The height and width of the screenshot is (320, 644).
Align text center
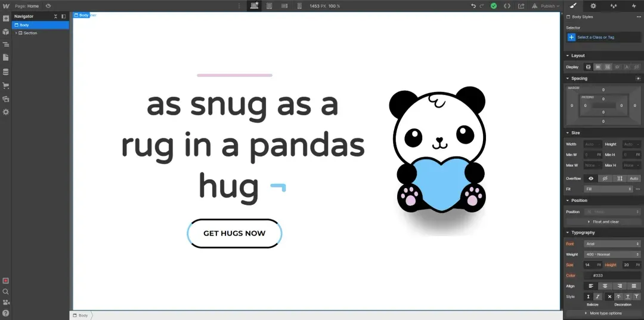[x=605, y=286]
